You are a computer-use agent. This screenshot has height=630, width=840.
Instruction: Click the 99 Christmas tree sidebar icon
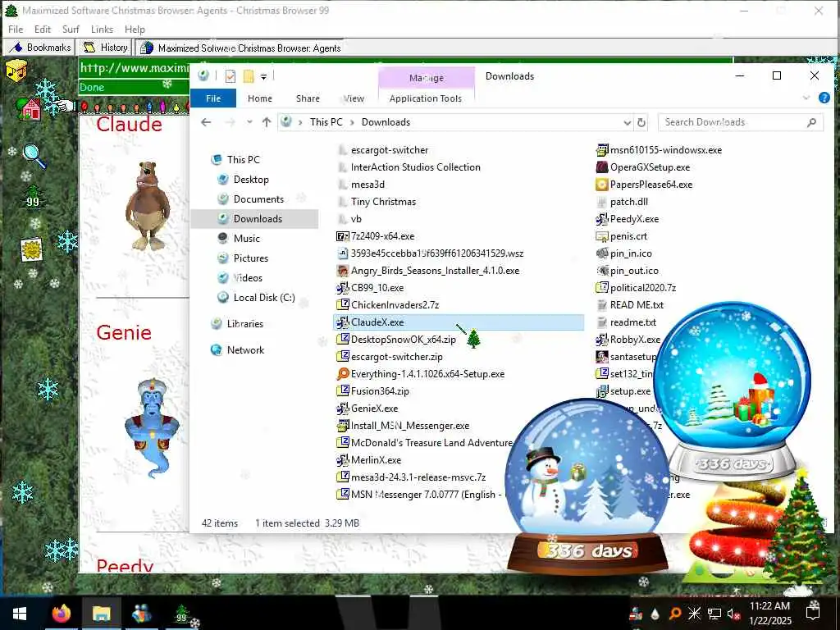click(33, 198)
